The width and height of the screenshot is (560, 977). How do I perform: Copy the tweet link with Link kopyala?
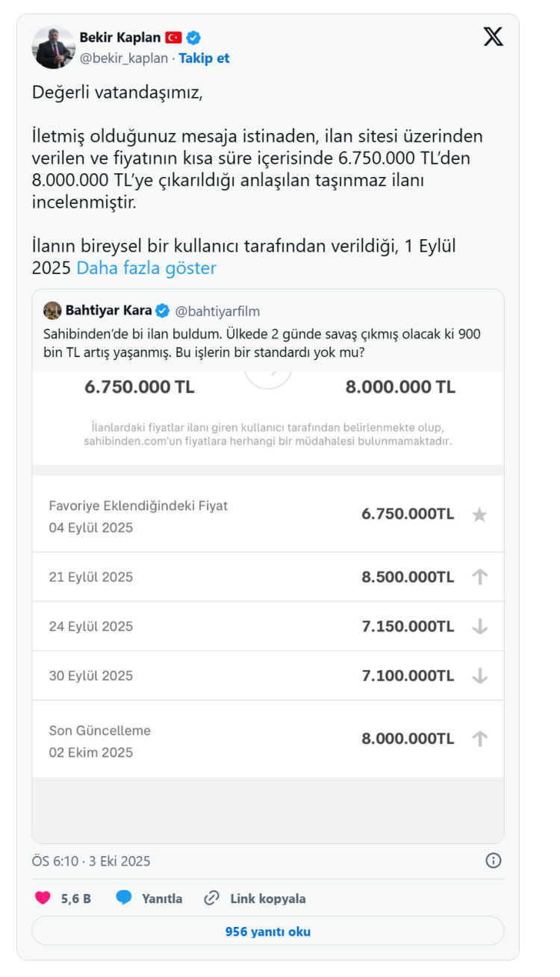pyautogui.click(x=255, y=899)
